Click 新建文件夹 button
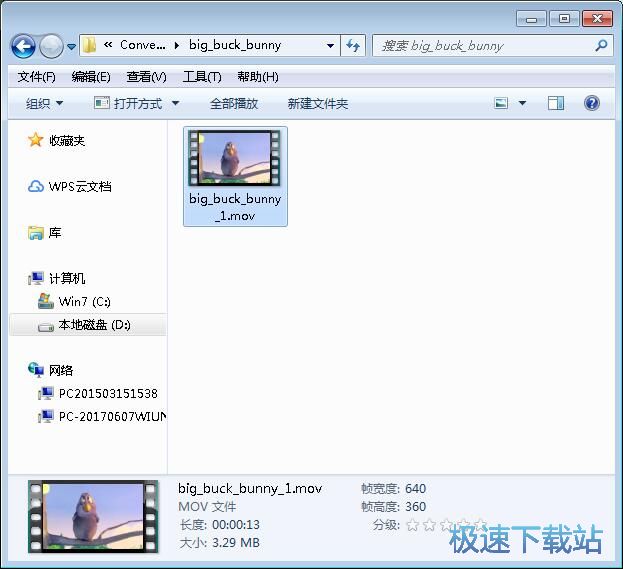The height and width of the screenshot is (569, 623). (318, 104)
